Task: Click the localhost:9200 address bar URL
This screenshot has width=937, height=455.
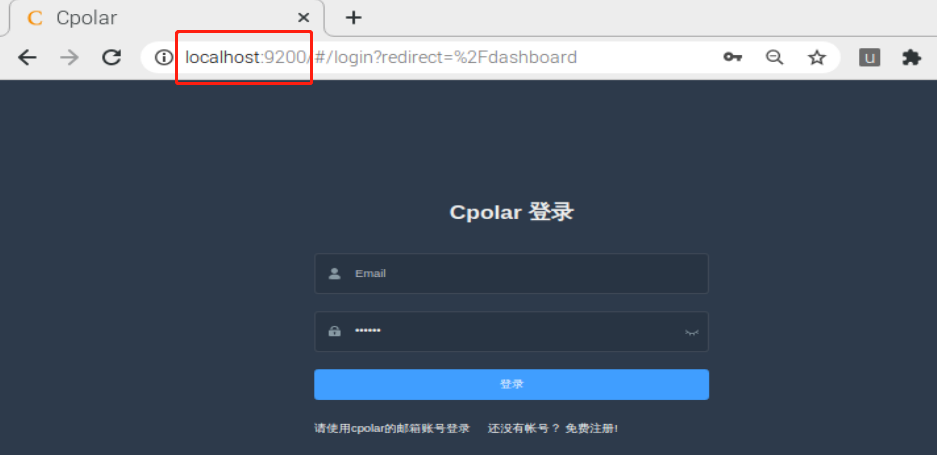Action: [381, 57]
